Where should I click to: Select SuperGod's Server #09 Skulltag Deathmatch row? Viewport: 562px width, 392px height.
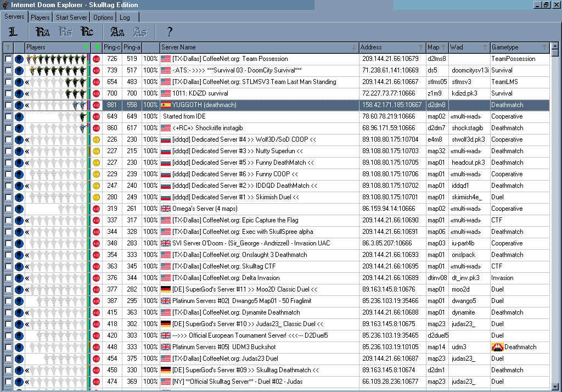click(277, 370)
